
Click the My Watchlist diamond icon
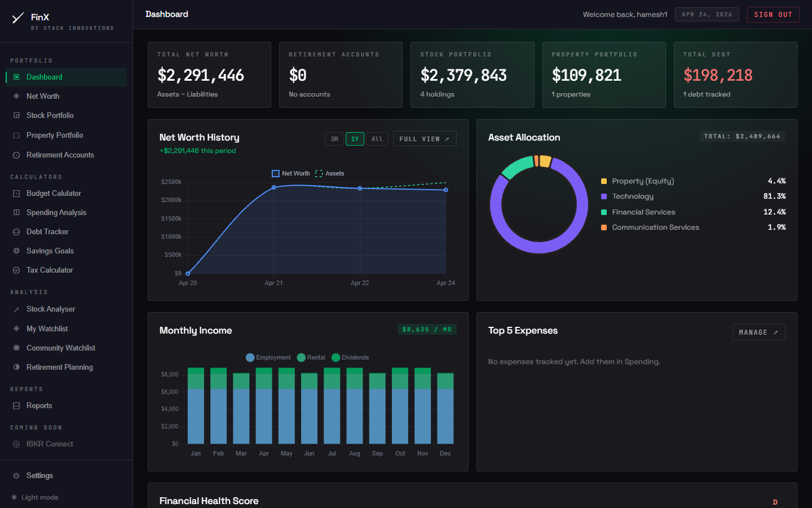point(16,329)
